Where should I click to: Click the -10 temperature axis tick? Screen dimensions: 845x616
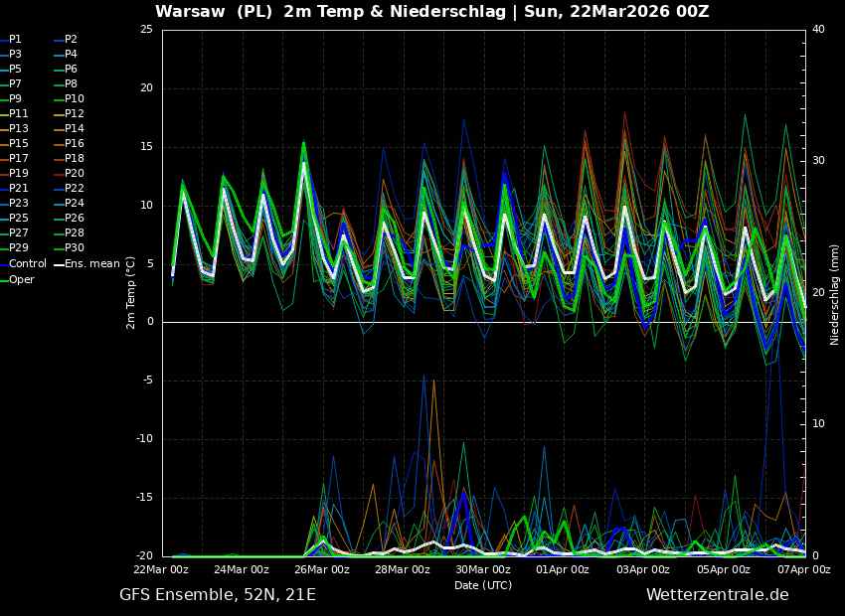[x=145, y=439]
